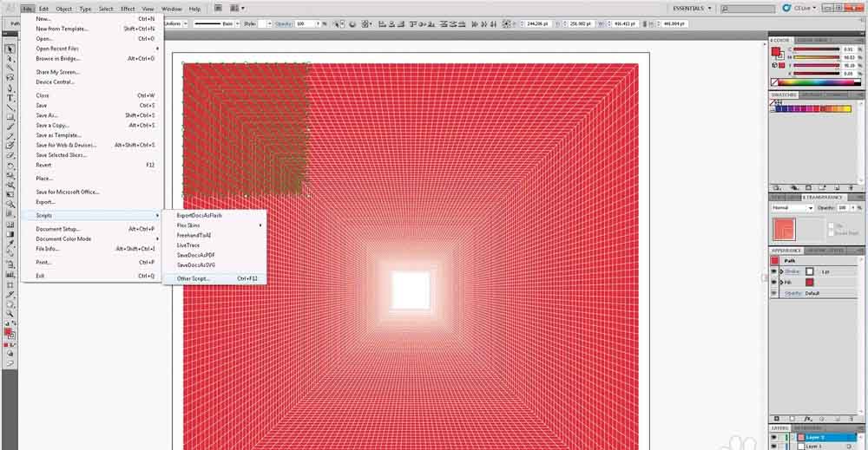Click the Transparency panel artwork thumbnail
The width and height of the screenshot is (868, 450).
point(784,229)
